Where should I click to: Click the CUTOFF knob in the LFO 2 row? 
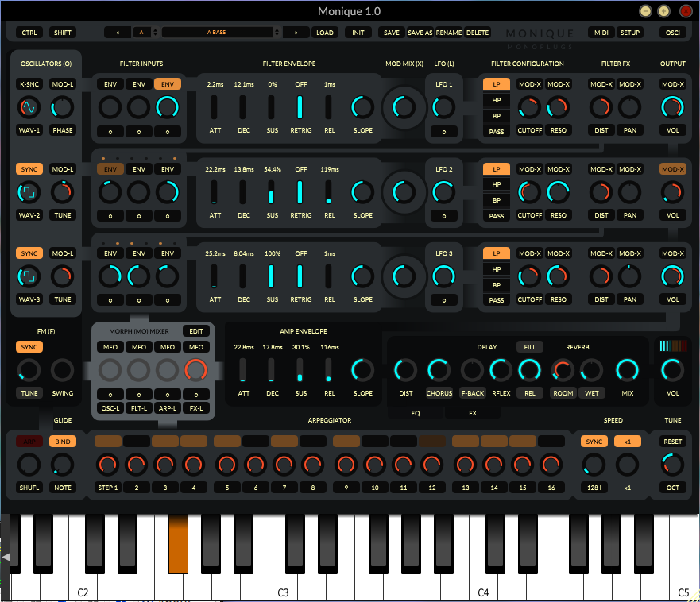[529, 192]
